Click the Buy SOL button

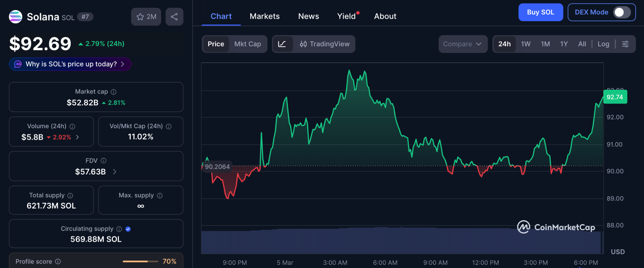click(540, 12)
